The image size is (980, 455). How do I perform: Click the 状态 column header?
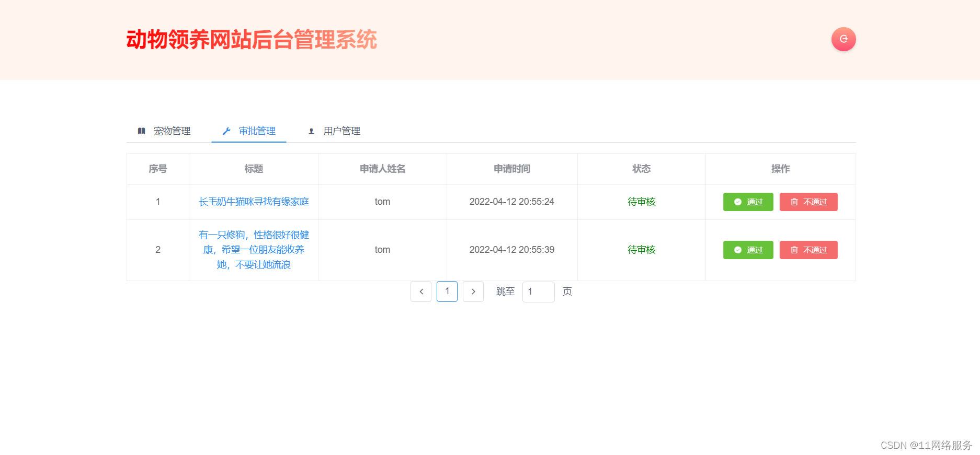(x=642, y=169)
